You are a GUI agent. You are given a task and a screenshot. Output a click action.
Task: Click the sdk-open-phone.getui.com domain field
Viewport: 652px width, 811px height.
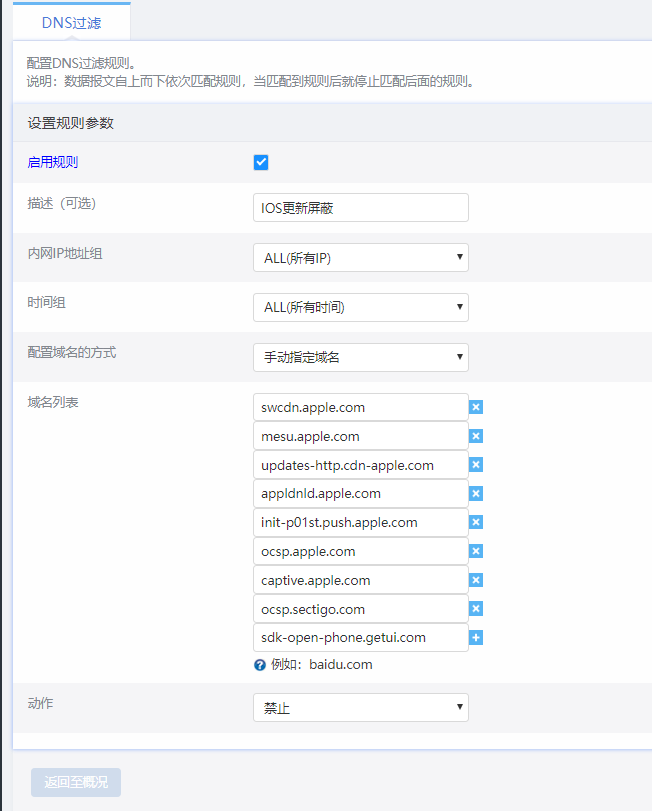(360, 638)
